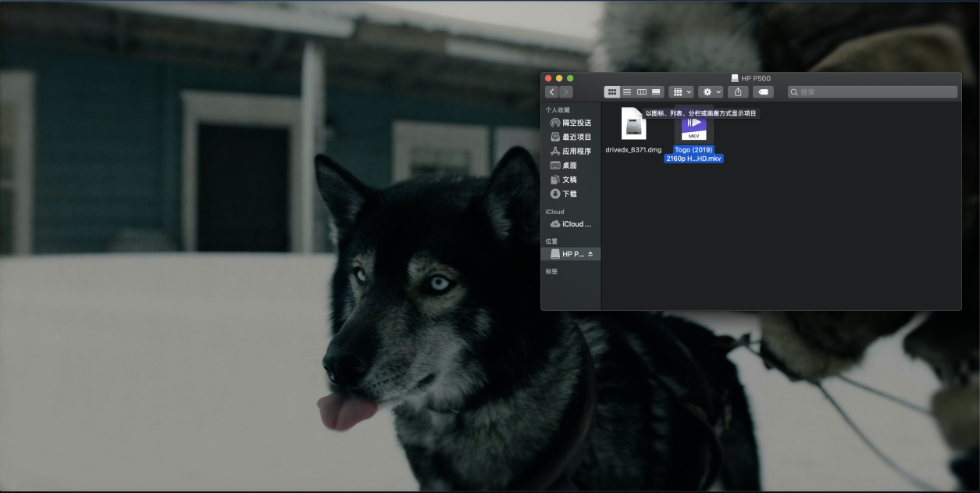Open 应用程序 folder in the sidebar
Screen dimensions: 980x493
pos(571,151)
